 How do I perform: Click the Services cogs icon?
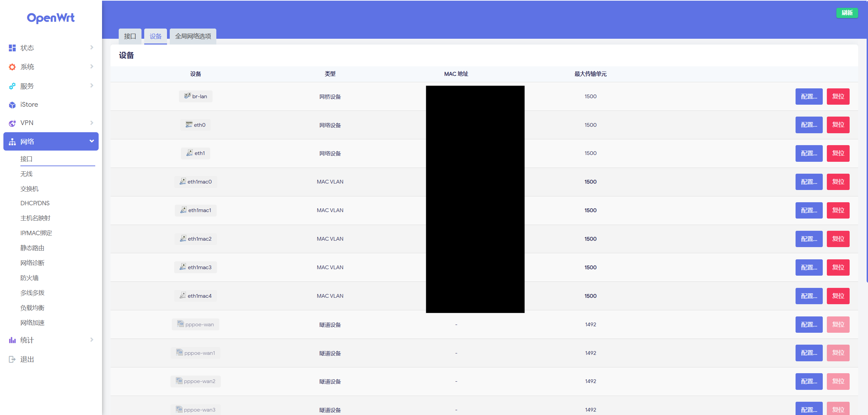click(x=12, y=86)
